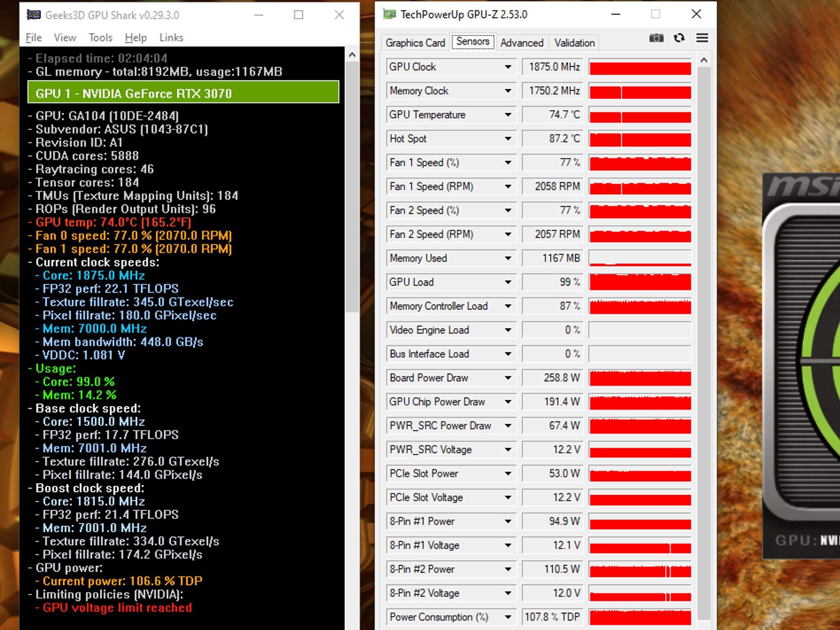
Task: Click scroll up arrow in GPU Shark
Action: point(352,55)
